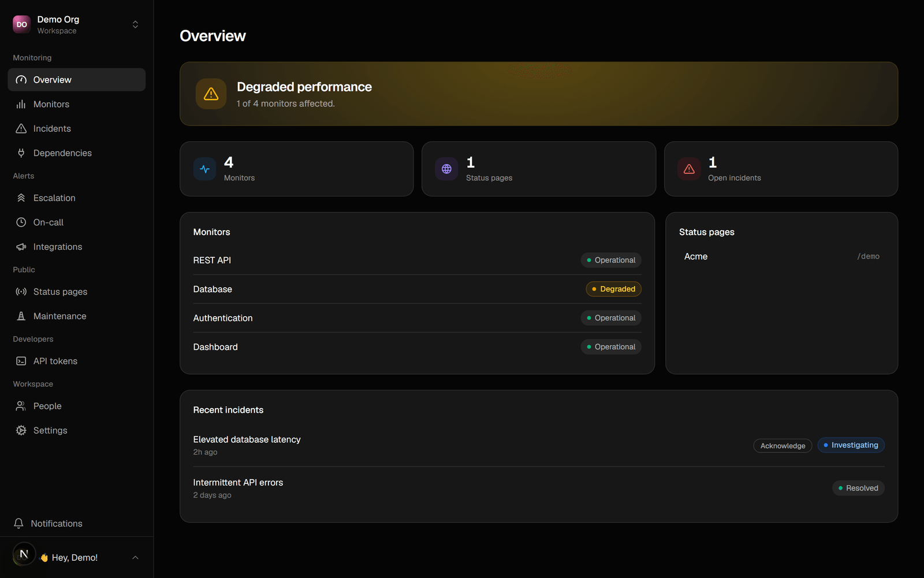Click the Maintenance cone icon
This screenshot has width=924, height=578.
[21, 316]
